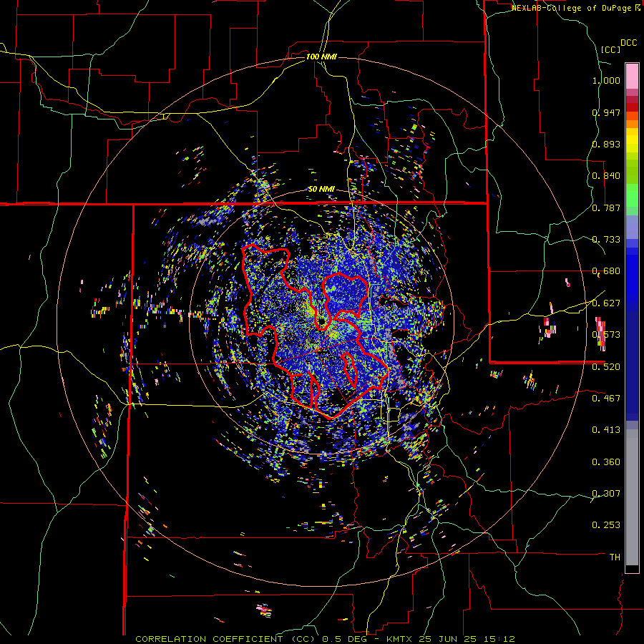The width and height of the screenshot is (644, 644).
Task: Click the 25 JUN 25 15:12 timestamp
Action: (467, 639)
